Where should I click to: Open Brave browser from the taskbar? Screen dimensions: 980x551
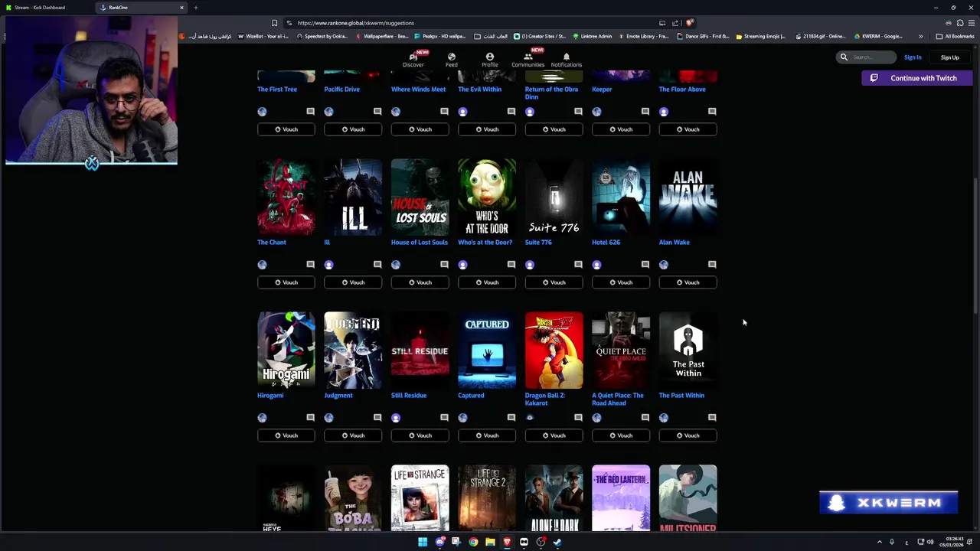click(x=507, y=542)
